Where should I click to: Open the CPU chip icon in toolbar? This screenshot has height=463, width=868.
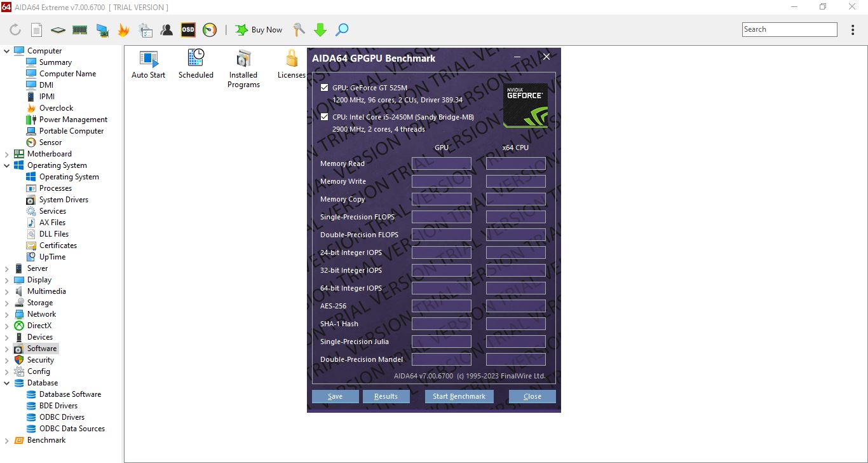pos(58,30)
